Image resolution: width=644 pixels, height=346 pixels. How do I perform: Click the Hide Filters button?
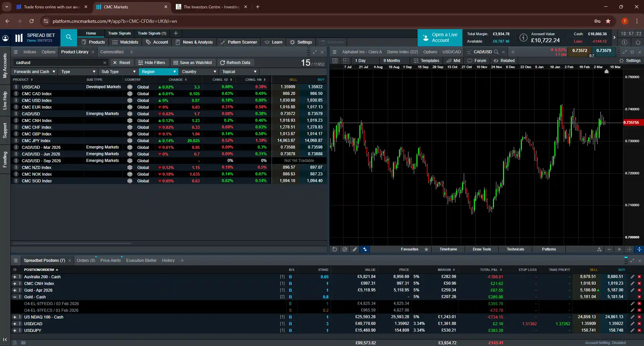click(152, 63)
